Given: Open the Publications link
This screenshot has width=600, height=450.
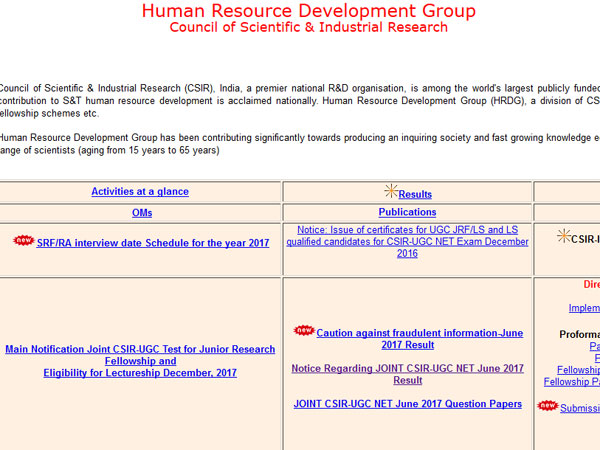Looking at the screenshot, I should pyautogui.click(x=407, y=212).
